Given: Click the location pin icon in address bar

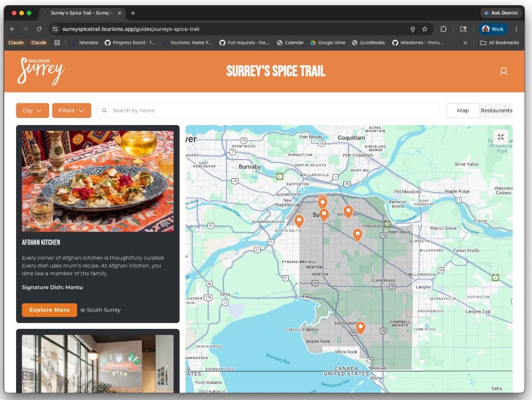Looking at the screenshot, I should coord(413,29).
